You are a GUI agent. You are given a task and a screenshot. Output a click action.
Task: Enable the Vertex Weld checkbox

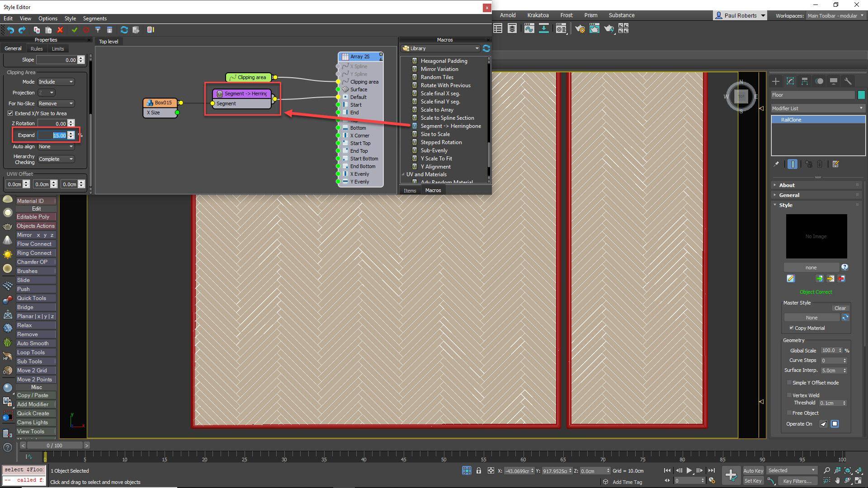(x=789, y=395)
